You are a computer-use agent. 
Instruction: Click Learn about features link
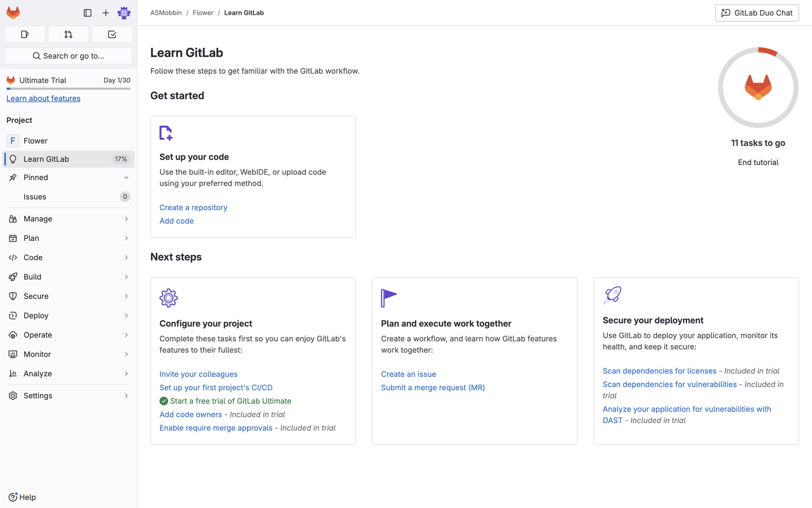[43, 98]
